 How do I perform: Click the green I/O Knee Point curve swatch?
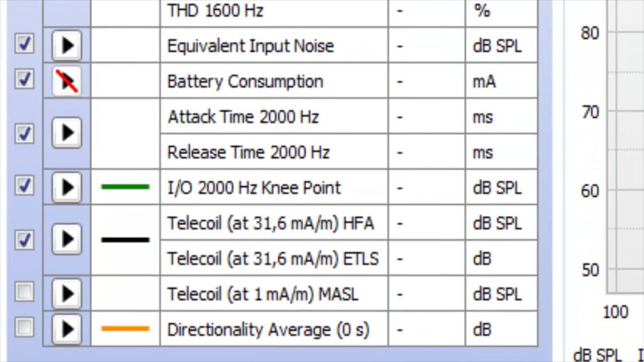(x=125, y=187)
